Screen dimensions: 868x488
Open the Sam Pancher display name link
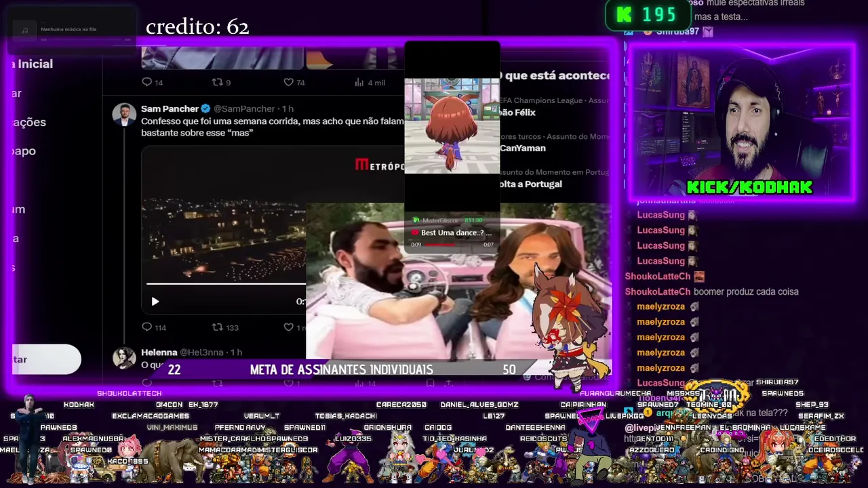(x=170, y=108)
